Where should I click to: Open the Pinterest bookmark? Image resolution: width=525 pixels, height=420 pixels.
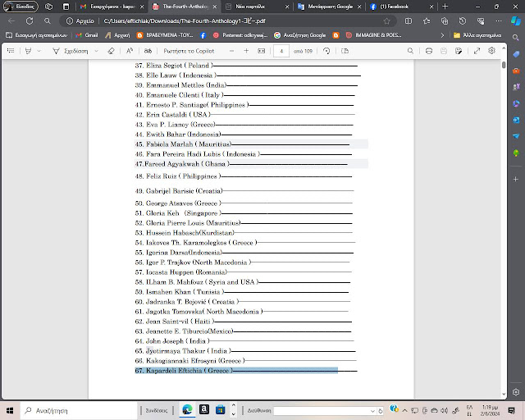pos(240,35)
